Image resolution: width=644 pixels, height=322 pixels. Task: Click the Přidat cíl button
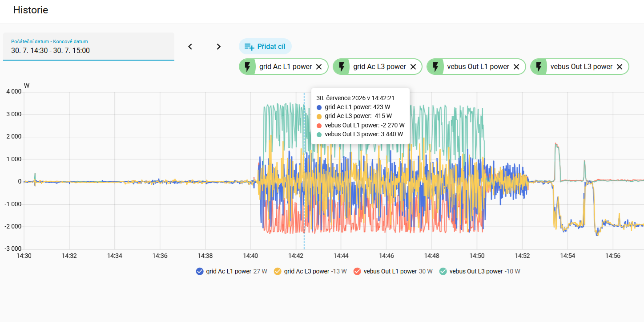click(x=265, y=46)
